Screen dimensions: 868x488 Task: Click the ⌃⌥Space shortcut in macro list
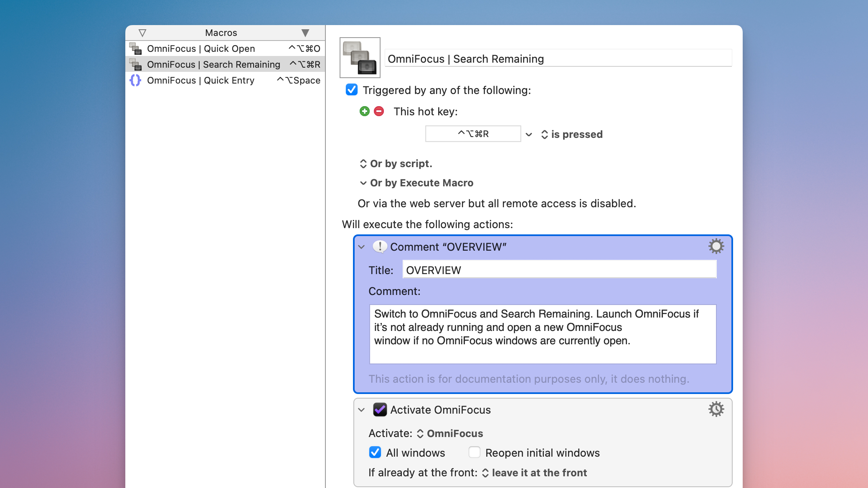click(298, 80)
